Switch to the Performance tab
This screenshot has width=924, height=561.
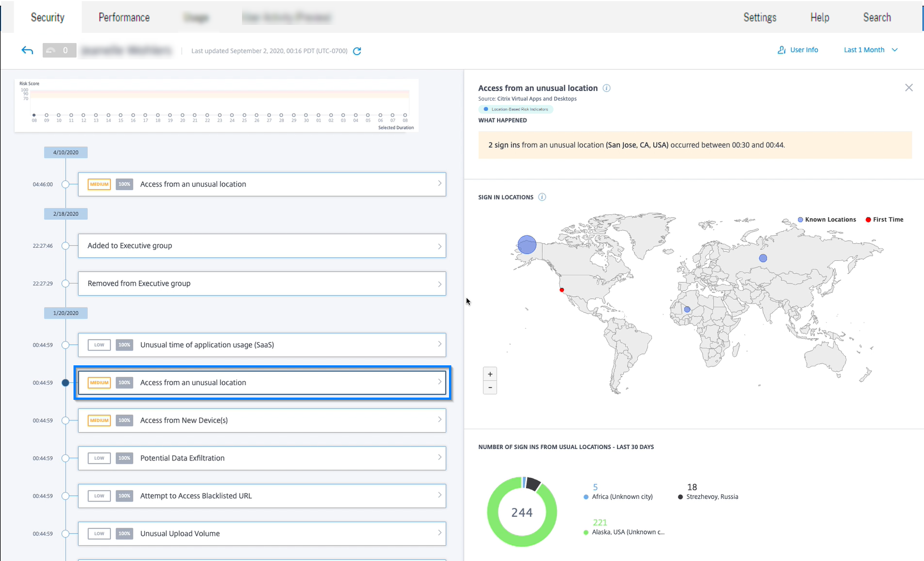pos(124,18)
